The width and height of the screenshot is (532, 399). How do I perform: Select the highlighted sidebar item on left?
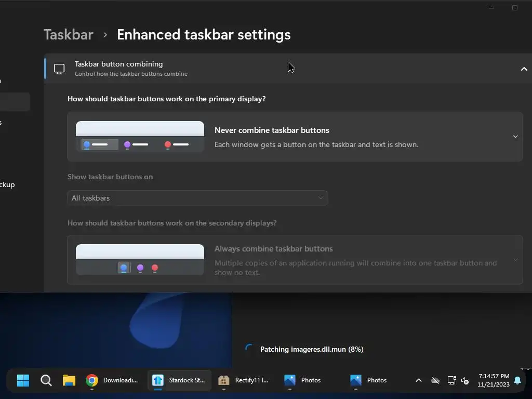[15, 102]
